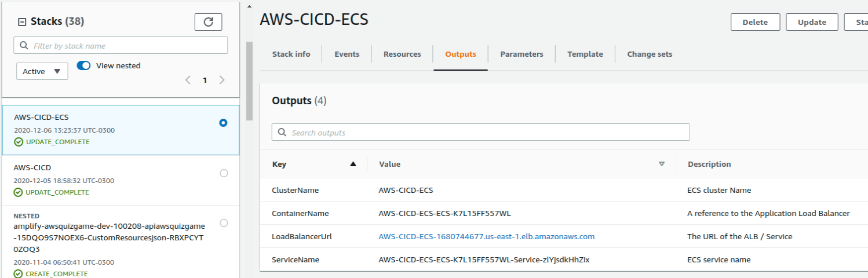Click the 'The URL of the ALB / Service' description
Viewport: 868px width, 278px height.
pyautogui.click(x=740, y=236)
